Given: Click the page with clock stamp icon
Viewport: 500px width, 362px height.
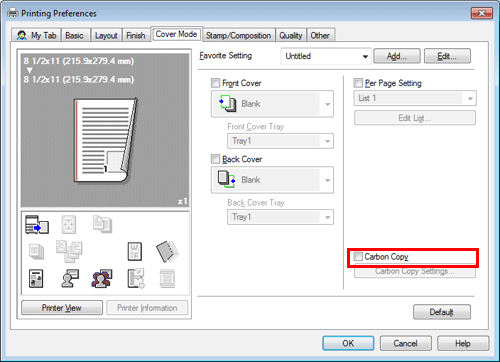Looking at the screenshot, I should click(136, 278).
